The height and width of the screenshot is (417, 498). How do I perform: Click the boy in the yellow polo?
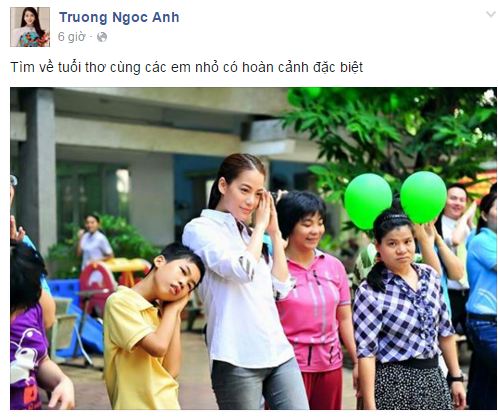[x=150, y=327]
